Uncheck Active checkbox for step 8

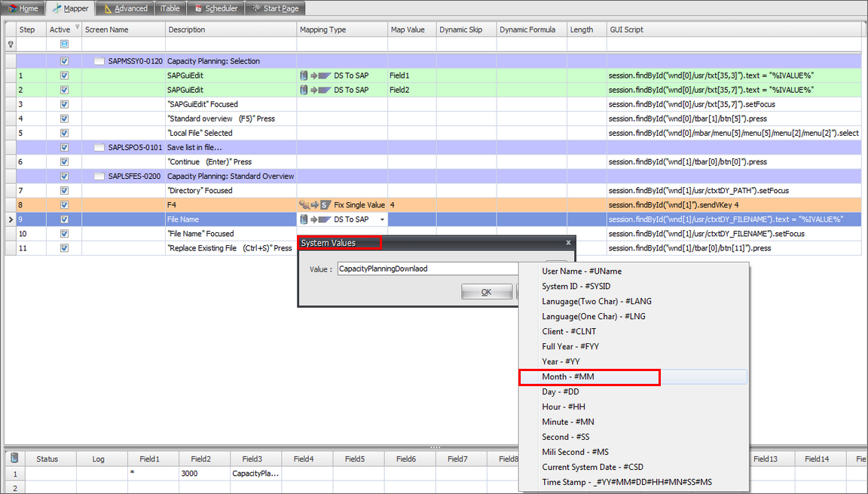64,205
